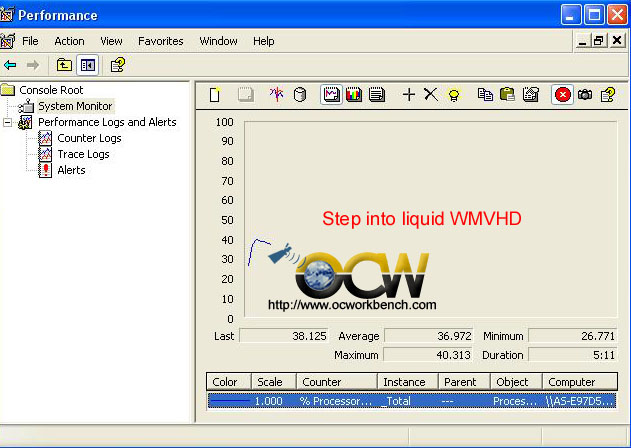
Task: Add a counter with the plus icon
Action: point(408,95)
